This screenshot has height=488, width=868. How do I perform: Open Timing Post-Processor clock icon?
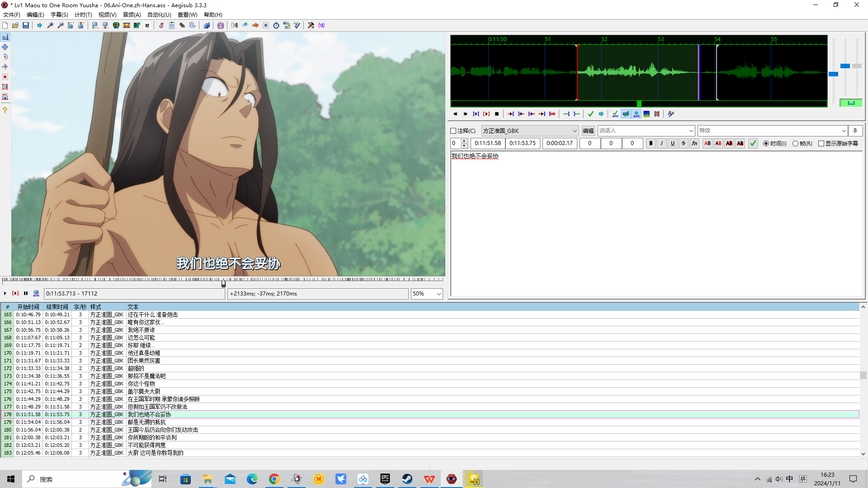pyautogui.click(x=276, y=25)
